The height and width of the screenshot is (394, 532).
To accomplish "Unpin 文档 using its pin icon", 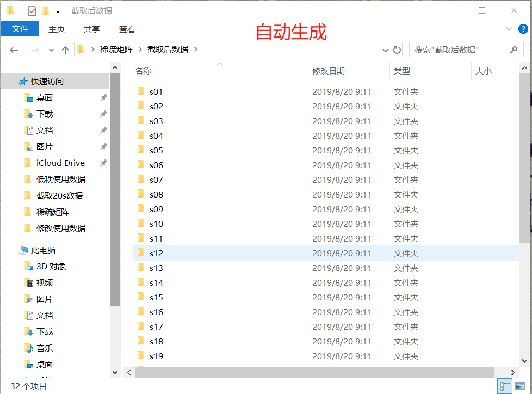I will click(103, 130).
